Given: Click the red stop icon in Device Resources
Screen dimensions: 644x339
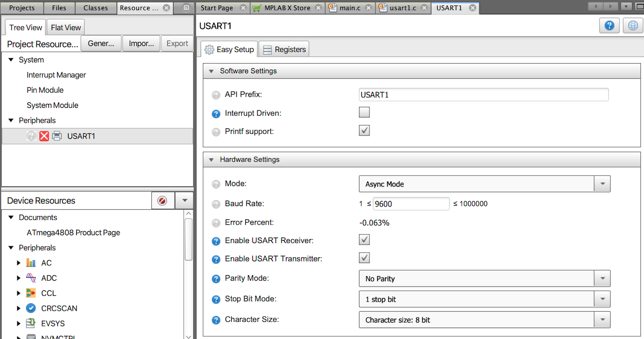Looking at the screenshot, I should (x=162, y=201).
